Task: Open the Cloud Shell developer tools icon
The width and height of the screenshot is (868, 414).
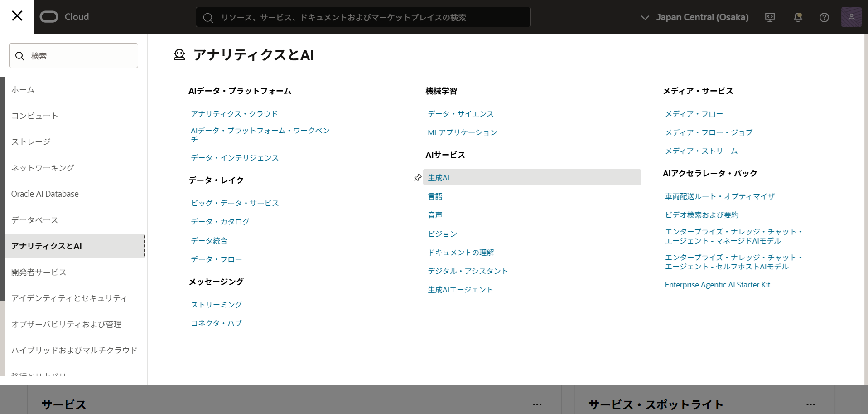Action: click(x=770, y=17)
